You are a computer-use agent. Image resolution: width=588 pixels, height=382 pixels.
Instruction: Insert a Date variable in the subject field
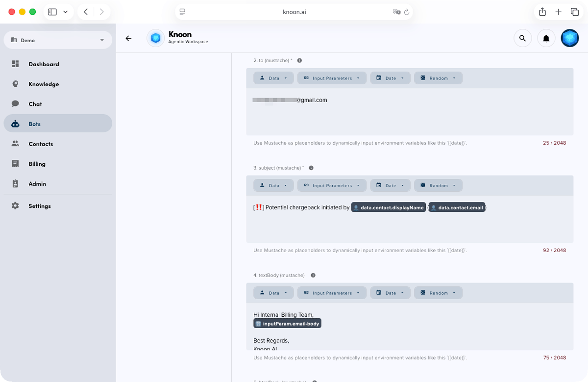click(x=390, y=185)
